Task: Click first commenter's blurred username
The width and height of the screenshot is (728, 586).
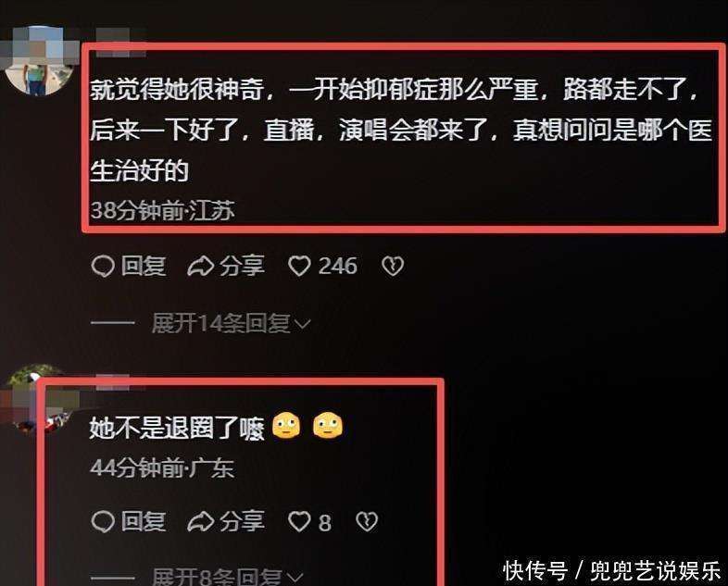Action: [119, 43]
